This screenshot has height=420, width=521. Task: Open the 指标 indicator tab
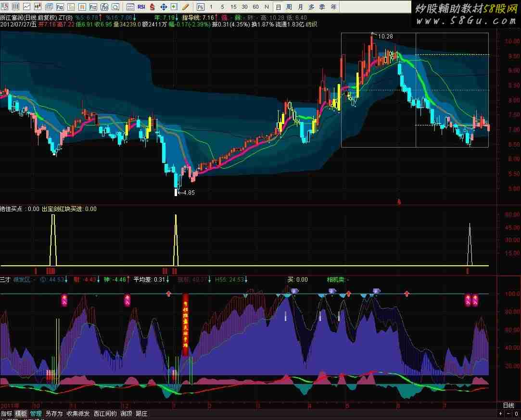tap(6, 413)
